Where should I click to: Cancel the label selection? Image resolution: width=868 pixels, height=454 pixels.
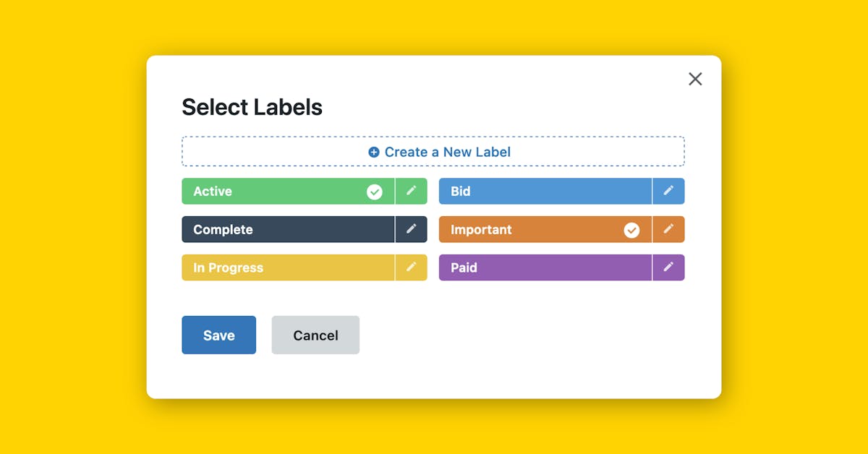(x=315, y=335)
